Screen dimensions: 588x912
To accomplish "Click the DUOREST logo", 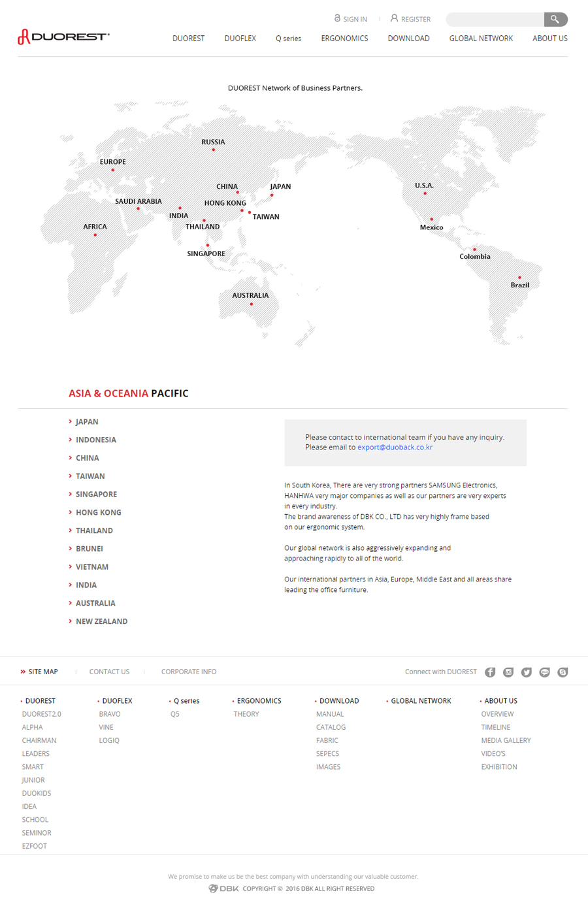I will coord(63,37).
